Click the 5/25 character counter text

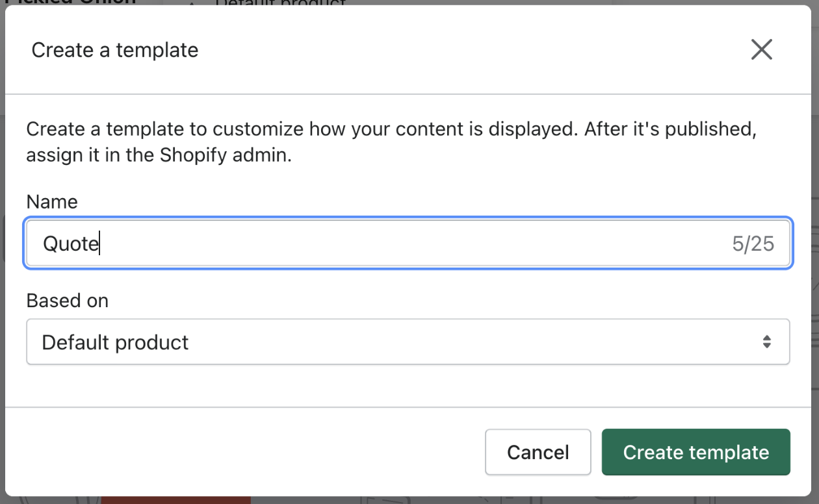[x=753, y=244]
